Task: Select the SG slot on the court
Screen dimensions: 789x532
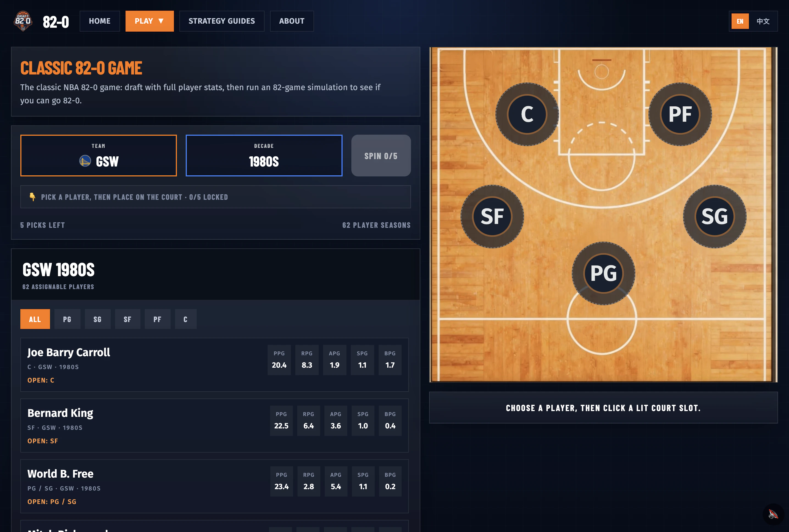Action: (x=715, y=217)
